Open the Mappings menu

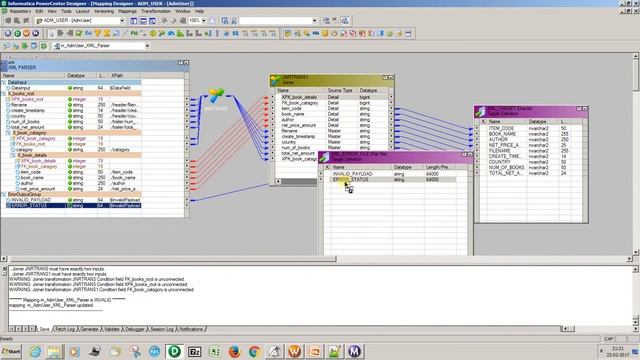coord(128,11)
